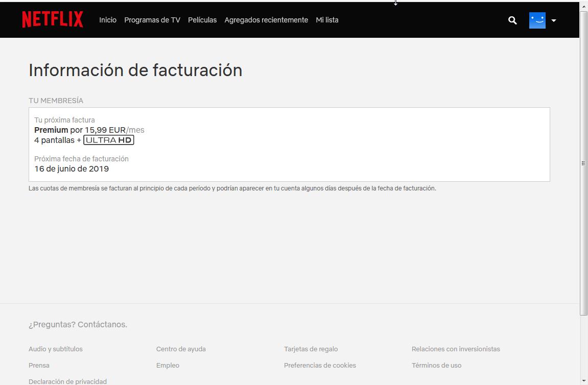Click the Premium por 15,99 EUR/mes text
Screen dimensions: 588x385
tap(89, 130)
